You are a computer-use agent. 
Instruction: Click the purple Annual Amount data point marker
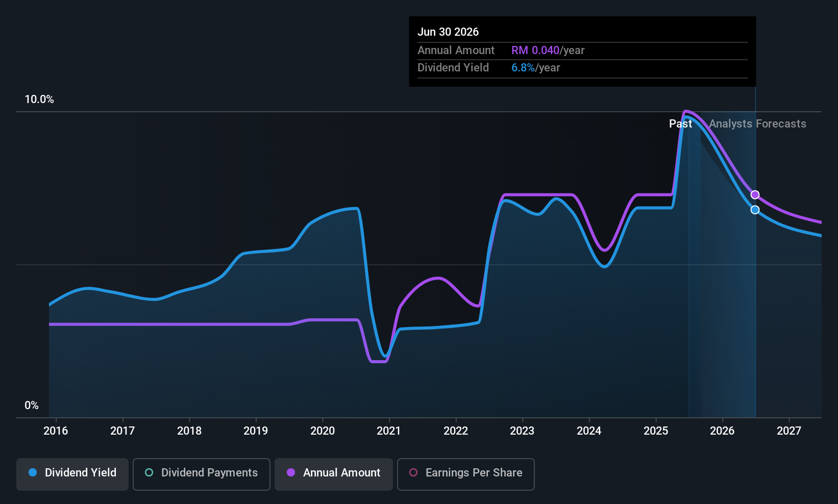(755, 195)
